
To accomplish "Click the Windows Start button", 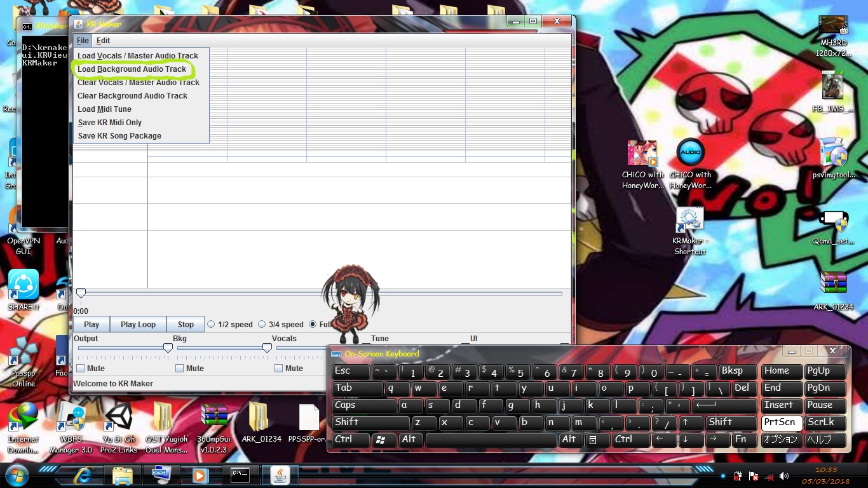I will pyautogui.click(x=16, y=475).
